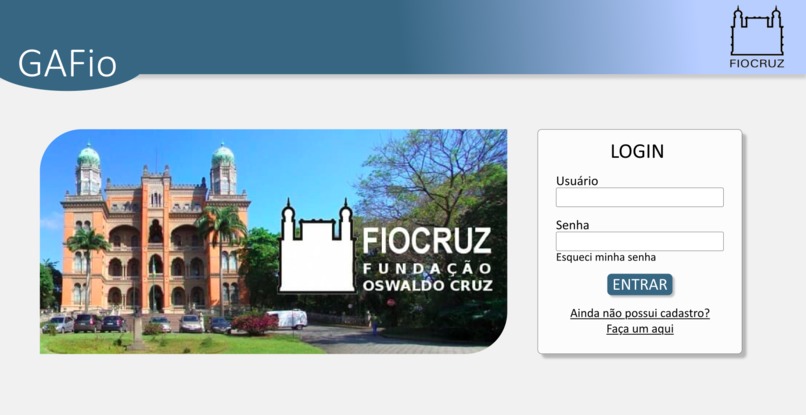Viewport: 806px width, 415px height.
Task: Submit login with ENTRAR button
Action: pyautogui.click(x=639, y=284)
